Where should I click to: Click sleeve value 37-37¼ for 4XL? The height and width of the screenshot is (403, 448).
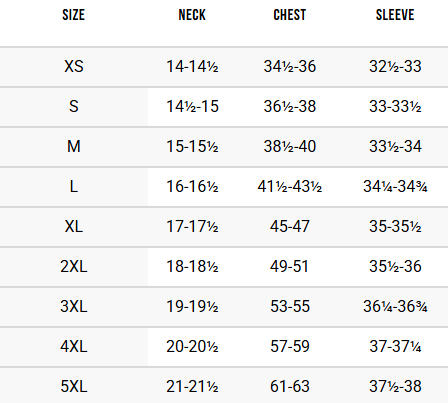(395, 346)
